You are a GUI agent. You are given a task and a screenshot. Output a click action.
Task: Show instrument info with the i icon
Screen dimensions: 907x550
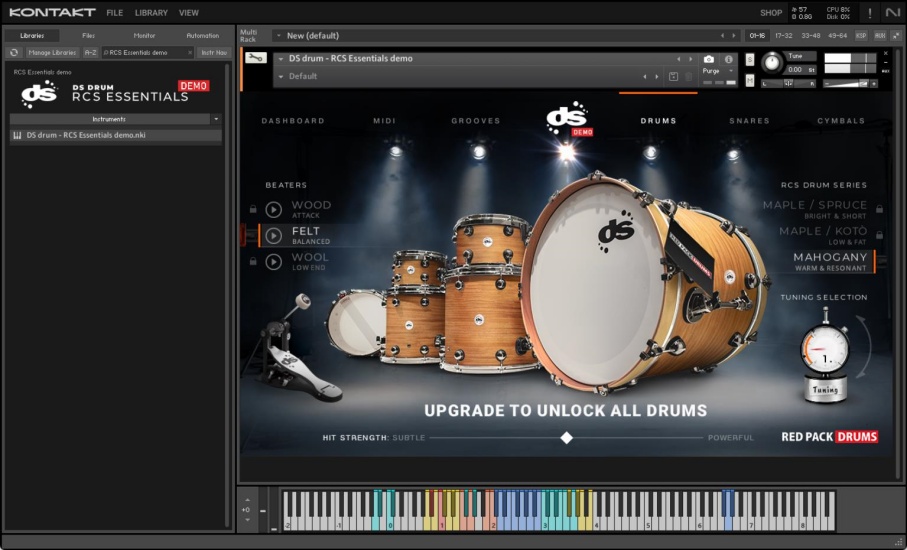click(728, 59)
